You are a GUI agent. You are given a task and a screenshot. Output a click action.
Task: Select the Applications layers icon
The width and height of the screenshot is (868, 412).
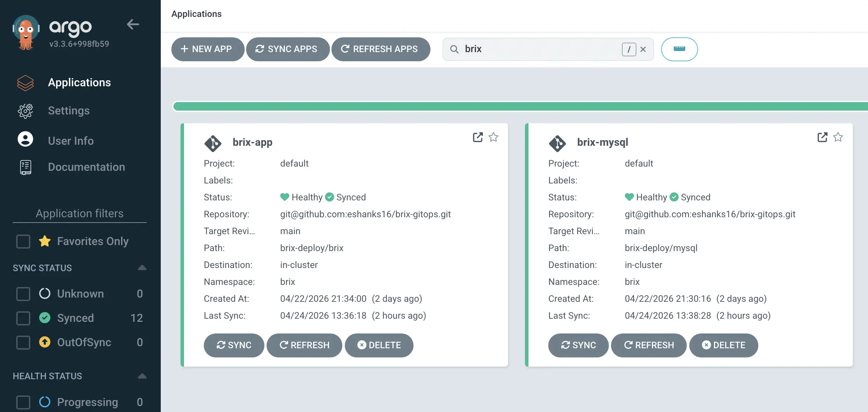click(25, 83)
